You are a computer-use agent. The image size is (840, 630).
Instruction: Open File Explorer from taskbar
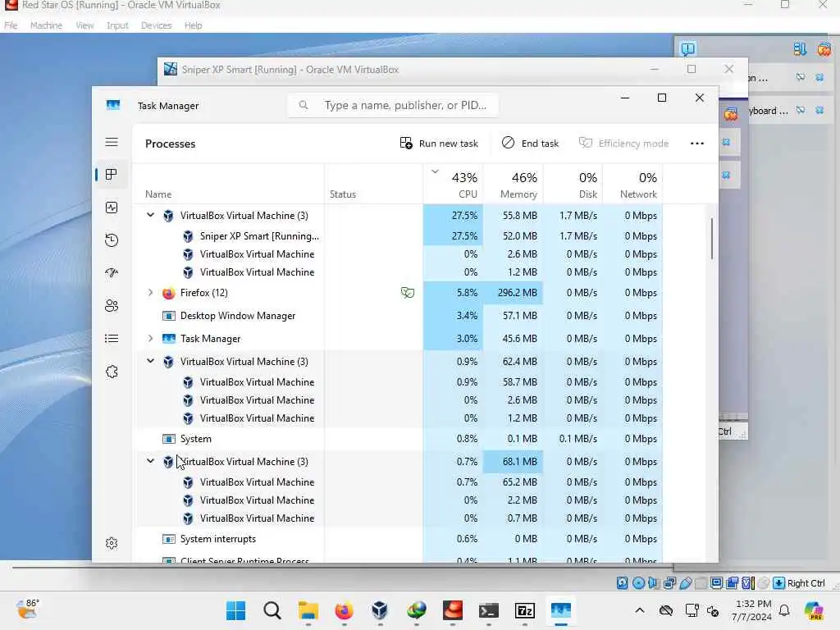[x=308, y=610]
